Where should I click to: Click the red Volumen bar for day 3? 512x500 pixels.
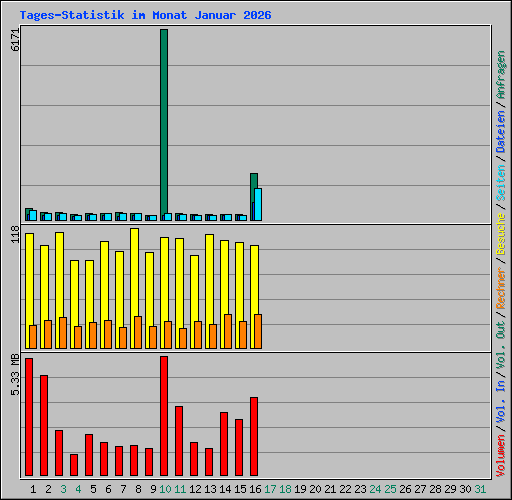coord(59,453)
